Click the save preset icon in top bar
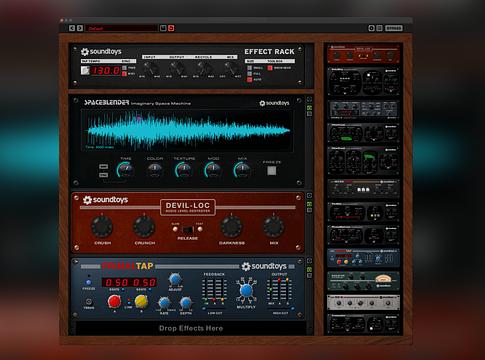 pyautogui.click(x=163, y=28)
